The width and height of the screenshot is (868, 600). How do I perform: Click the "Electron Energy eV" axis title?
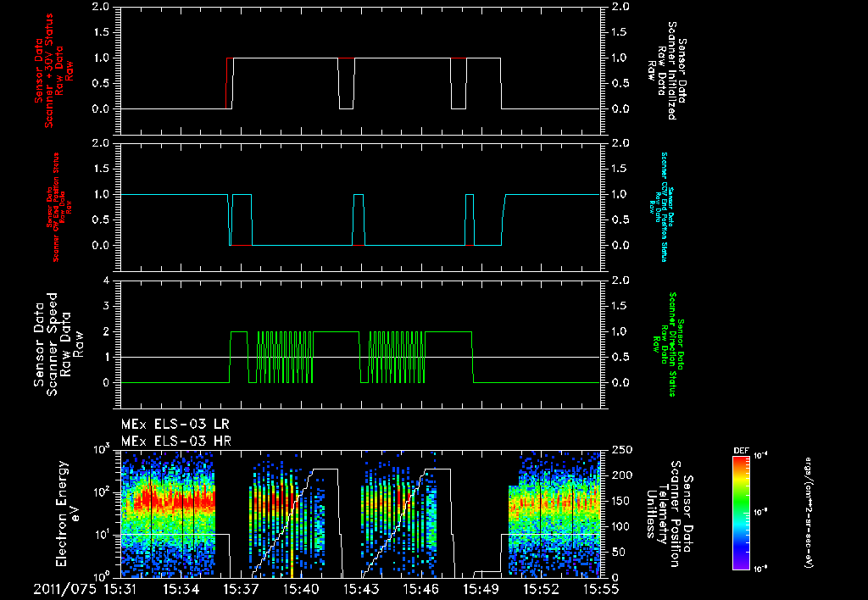(69, 514)
